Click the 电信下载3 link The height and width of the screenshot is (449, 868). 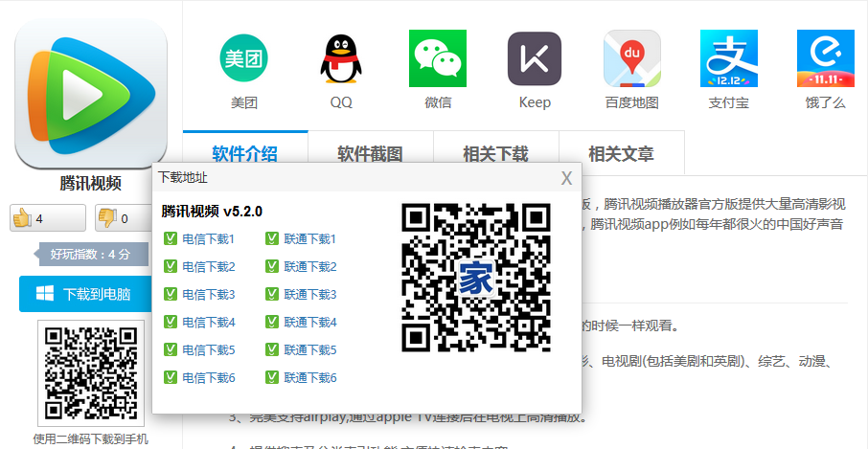tap(209, 294)
